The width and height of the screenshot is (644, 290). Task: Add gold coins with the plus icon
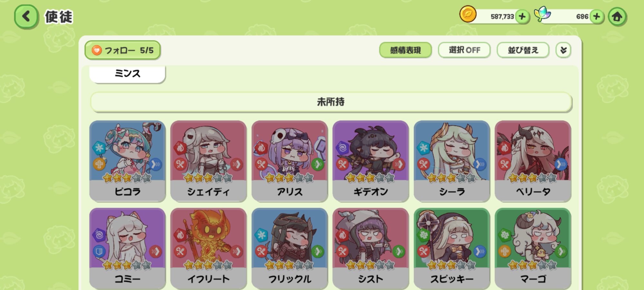point(522,16)
